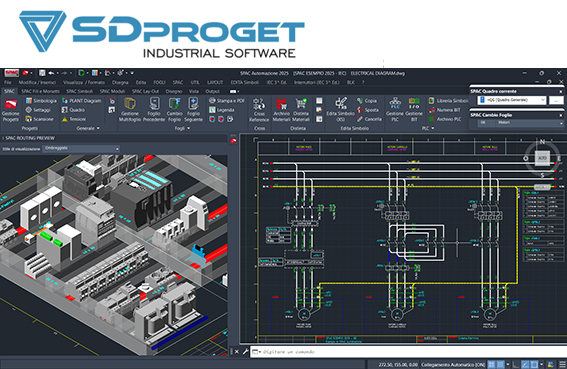This screenshot has width=567, height=369.
Task: Click the wrench icon beside command line
Action: [x=245, y=351]
